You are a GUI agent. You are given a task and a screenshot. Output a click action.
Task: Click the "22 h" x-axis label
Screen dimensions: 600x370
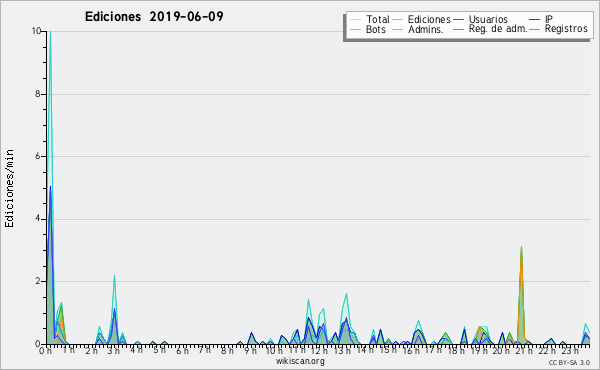point(547,350)
